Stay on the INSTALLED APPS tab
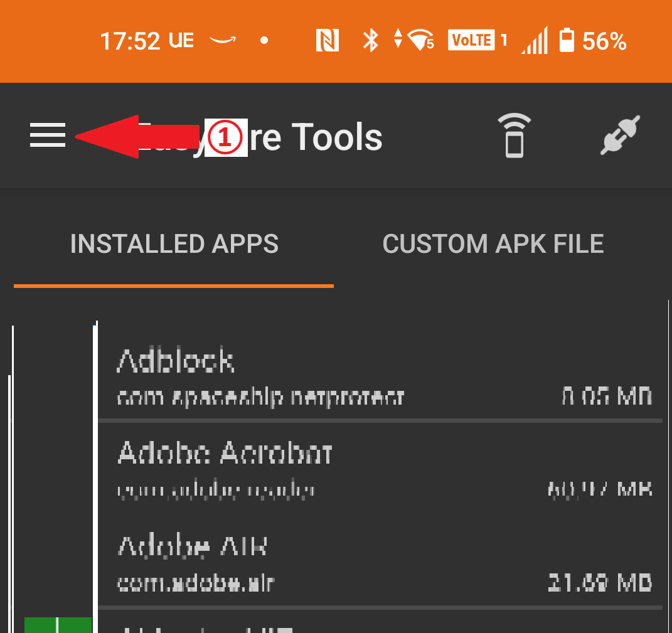This screenshot has height=633, width=672. coord(174,243)
